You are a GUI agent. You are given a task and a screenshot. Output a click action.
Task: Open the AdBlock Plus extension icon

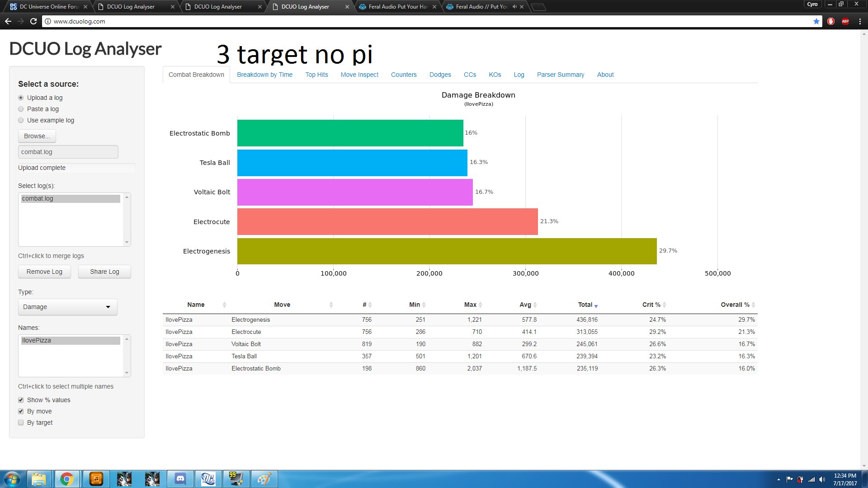[845, 21]
